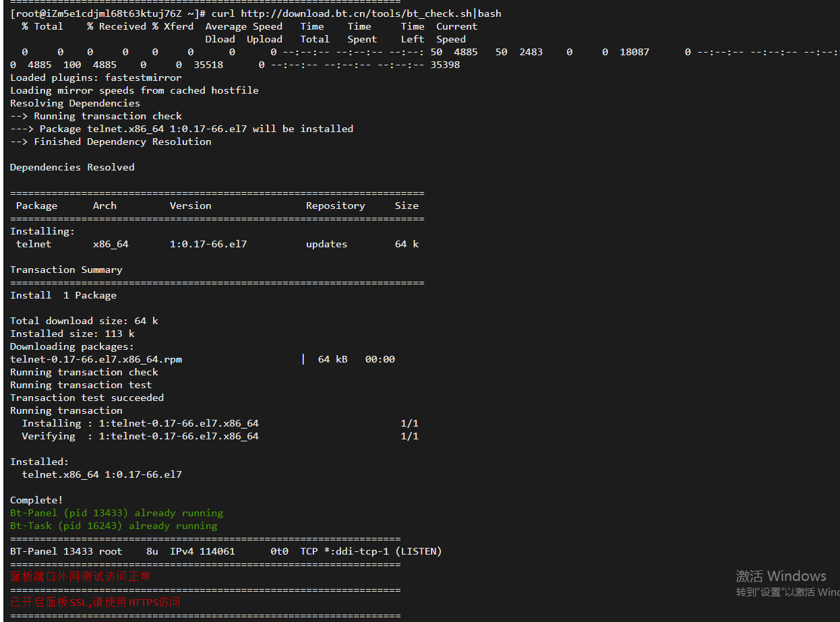Viewport: 840px width, 622px height.
Task: Click 'Loading mirror speeds from cached hostfile'
Action: pyautogui.click(x=134, y=90)
